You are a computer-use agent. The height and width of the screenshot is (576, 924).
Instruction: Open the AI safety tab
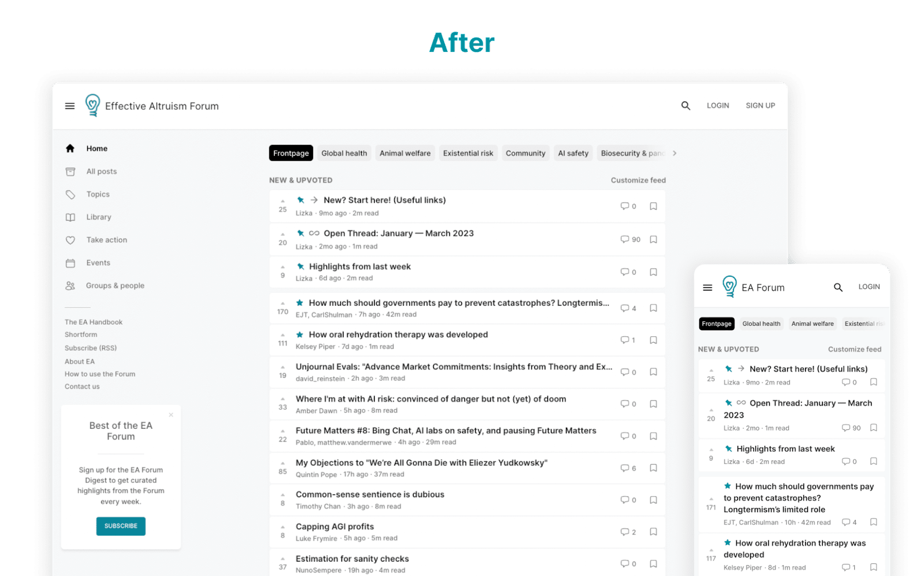pyautogui.click(x=573, y=153)
